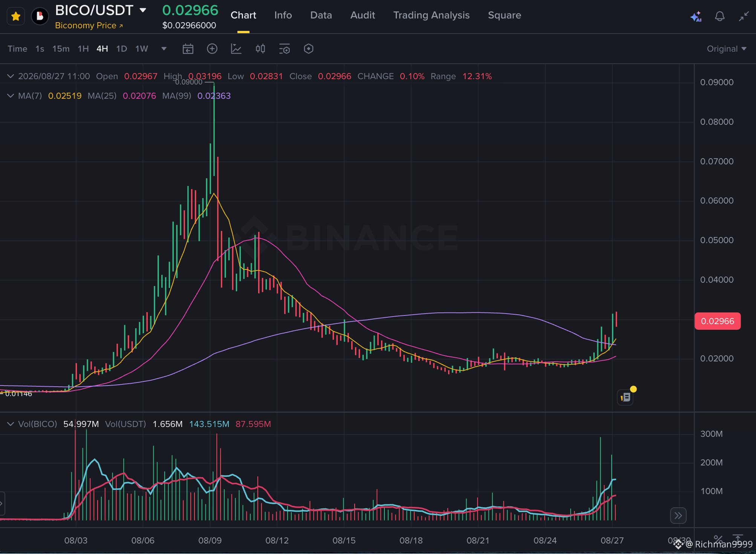Jump to latest candle with double-arrow button
This screenshot has width=756, height=554.
pyautogui.click(x=678, y=515)
